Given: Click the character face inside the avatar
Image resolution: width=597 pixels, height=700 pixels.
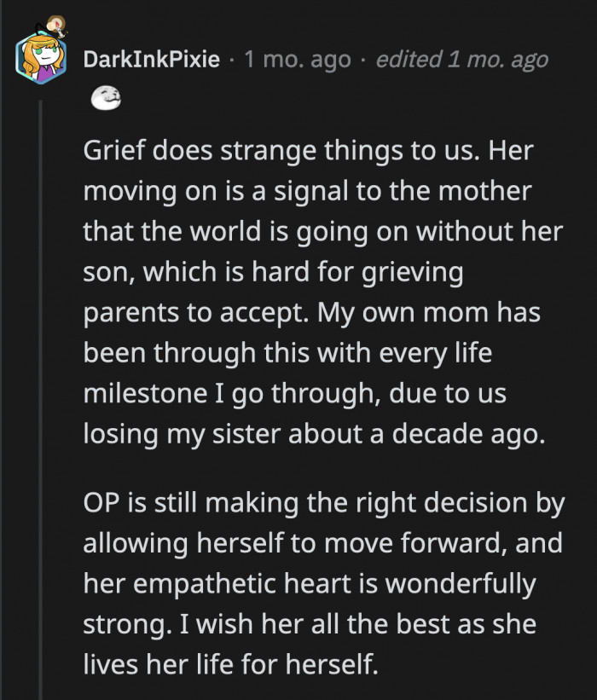Looking at the screenshot, I should (47, 53).
